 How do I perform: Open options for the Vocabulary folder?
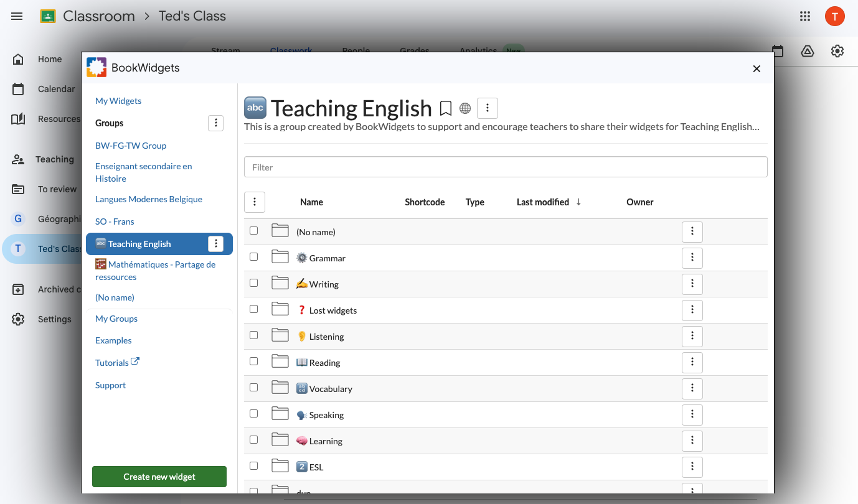pos(692,388)
